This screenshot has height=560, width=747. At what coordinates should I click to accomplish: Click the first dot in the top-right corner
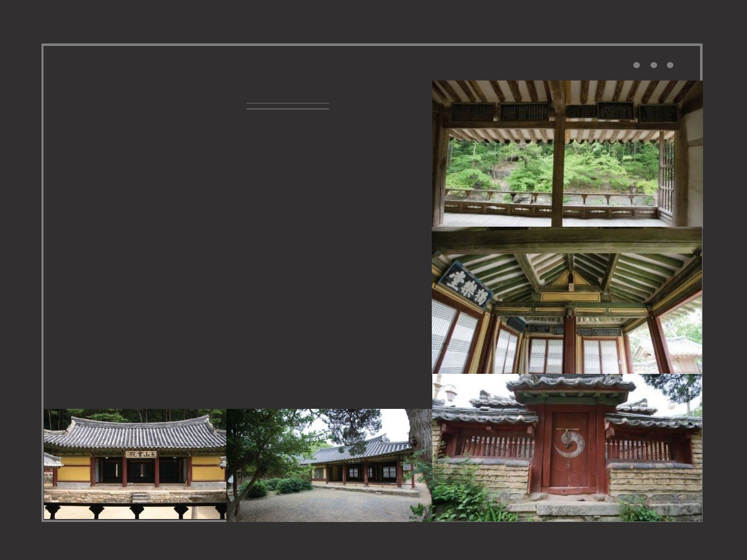click(636, 65)
